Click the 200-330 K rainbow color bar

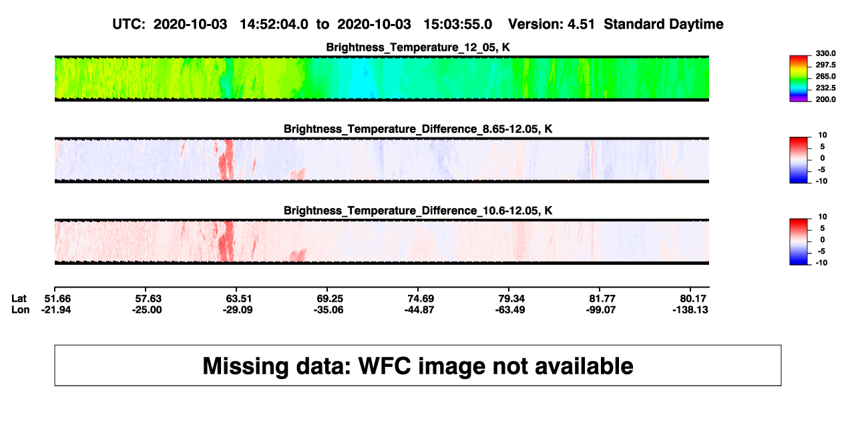(x=800, y=79)
